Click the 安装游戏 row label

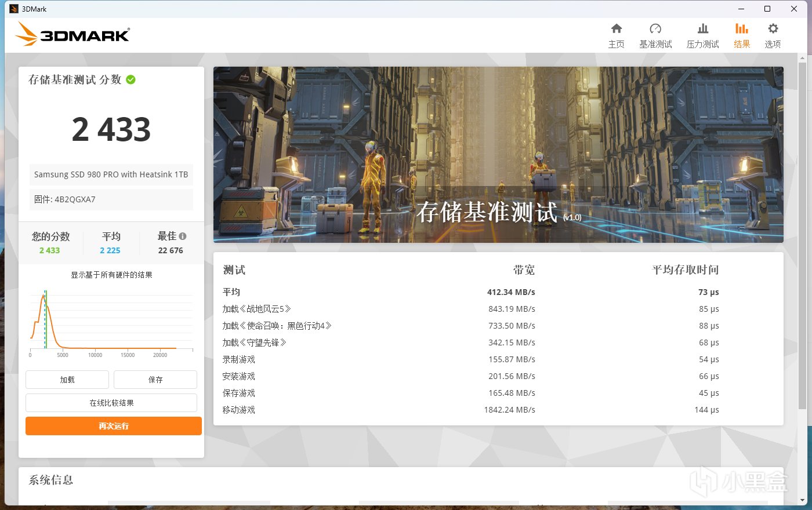(x=238, y=376)
